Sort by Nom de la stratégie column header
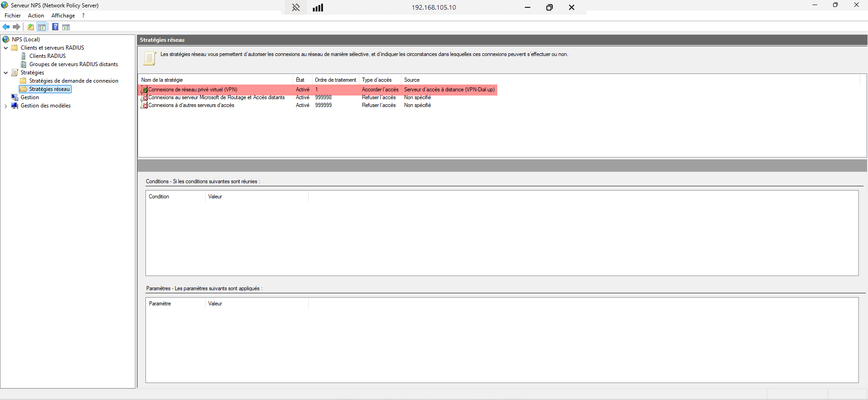868x400 pixels. pos(162,80)
